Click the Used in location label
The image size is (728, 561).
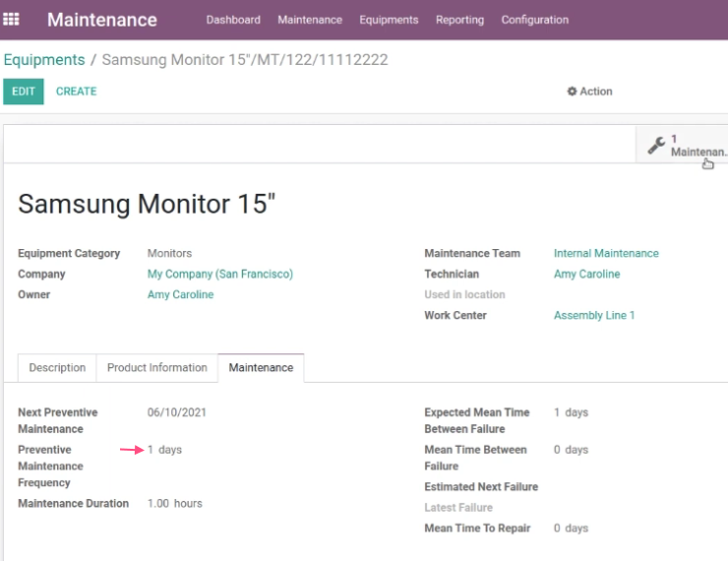click(x=464, y=294)
